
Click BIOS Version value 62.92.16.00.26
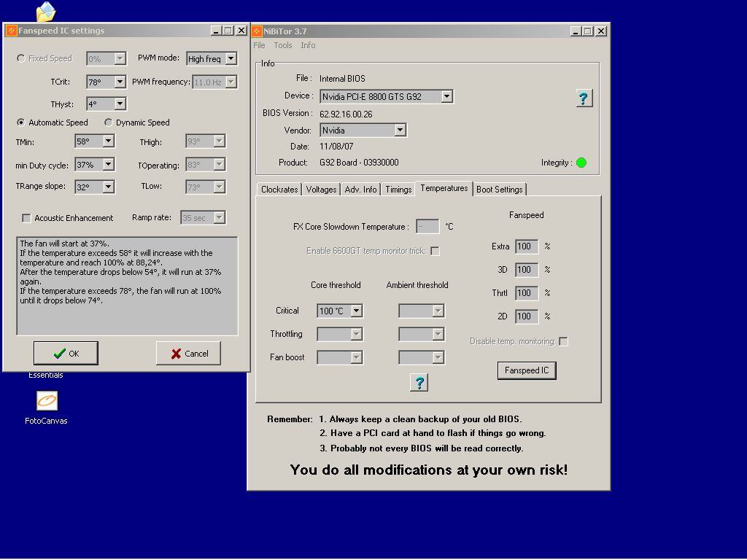pyautogui.click(x=346, y=114)
